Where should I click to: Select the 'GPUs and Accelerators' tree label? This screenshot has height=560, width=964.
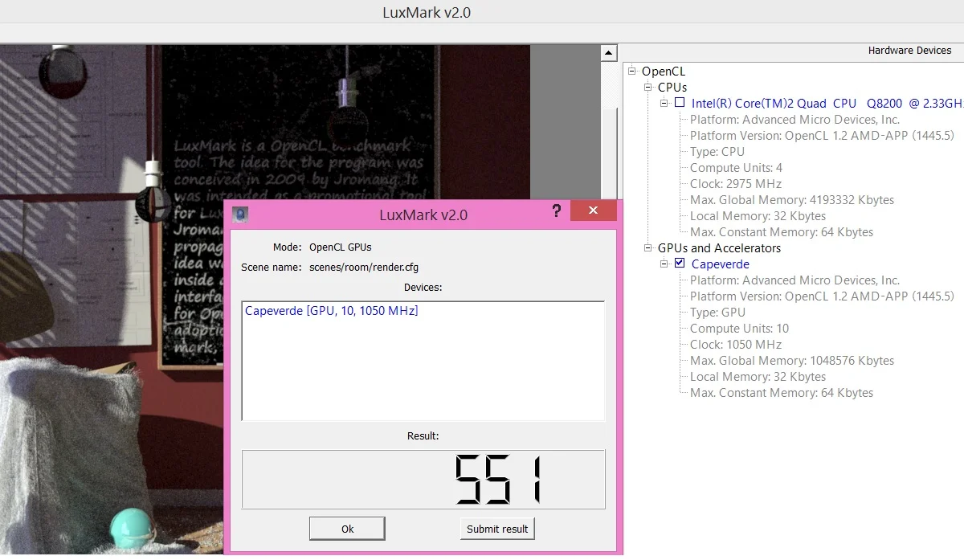tap(719, 248)
